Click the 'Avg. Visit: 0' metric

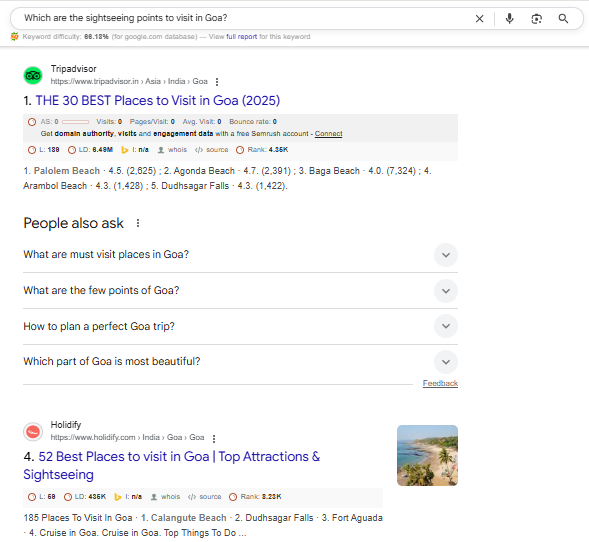click(202, 122)
